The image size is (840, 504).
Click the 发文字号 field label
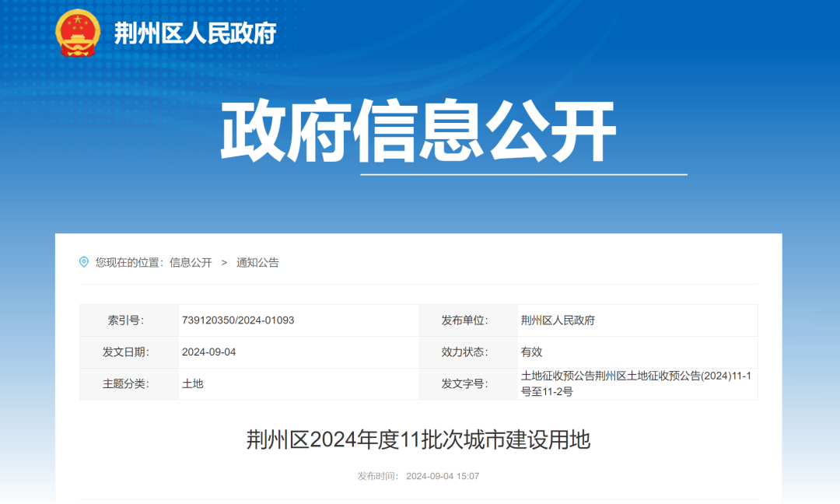(464, 383)
